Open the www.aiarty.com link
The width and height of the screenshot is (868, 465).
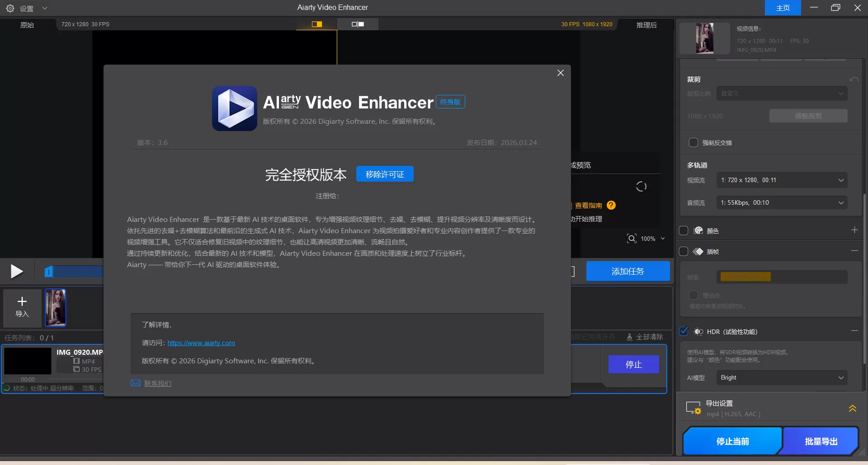point(201,343)
